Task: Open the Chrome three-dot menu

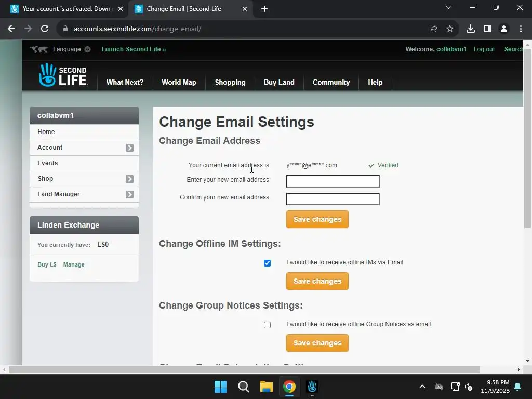Action: pos(521,29)
